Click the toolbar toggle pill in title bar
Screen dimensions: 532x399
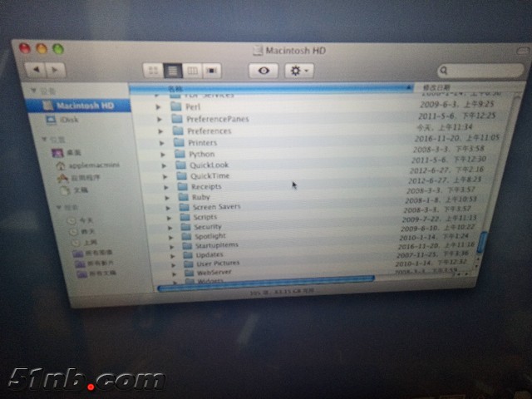coord(522,51)
